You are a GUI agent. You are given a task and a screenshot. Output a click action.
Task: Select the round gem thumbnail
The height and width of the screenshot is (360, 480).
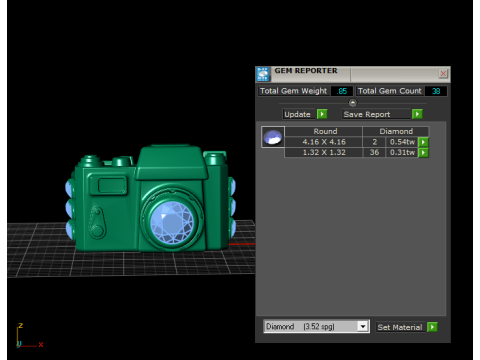coord(273,137)
